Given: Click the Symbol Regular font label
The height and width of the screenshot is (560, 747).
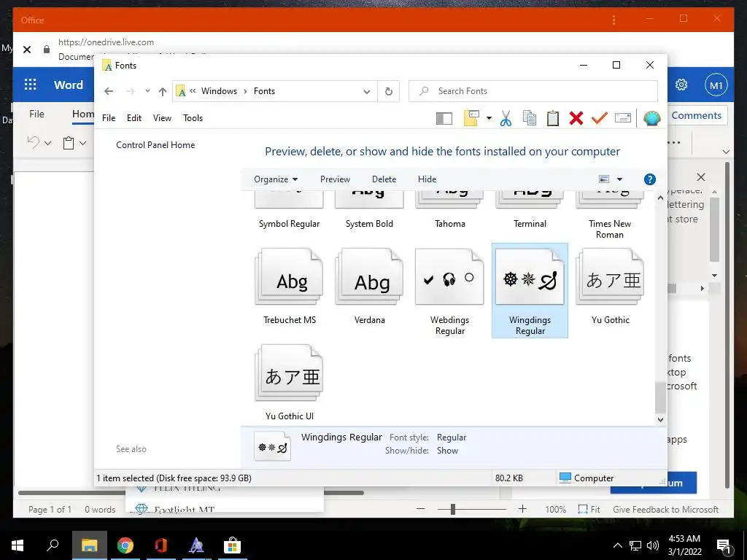Looking at the screenshot, I should click(289, 224).
